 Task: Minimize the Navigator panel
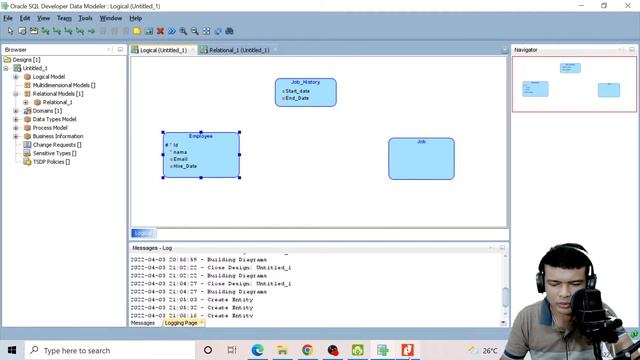[x=631, y=49]
